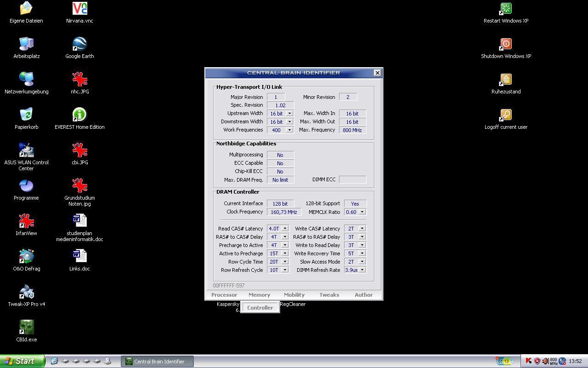Viewport: 588px width, 368px height.
Task: Click Internet Explorer quick launch icon
Action: [54, 361]
